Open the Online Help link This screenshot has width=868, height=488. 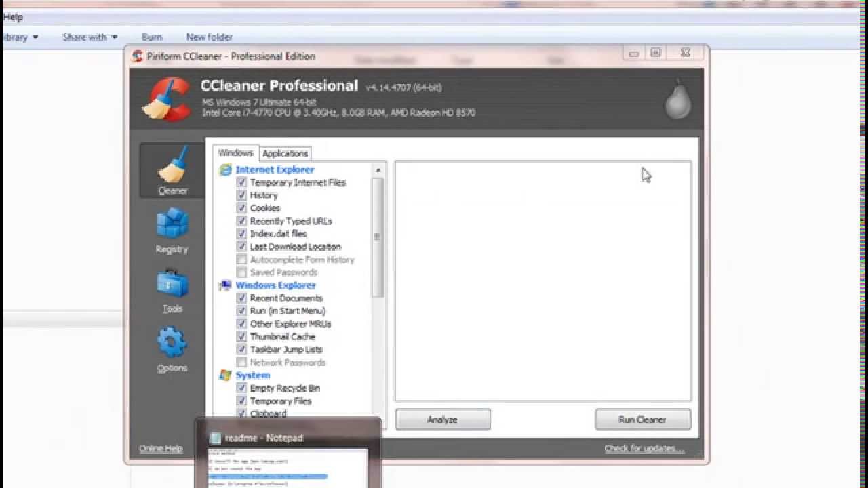pyautogui.click(x=161, y=449)
